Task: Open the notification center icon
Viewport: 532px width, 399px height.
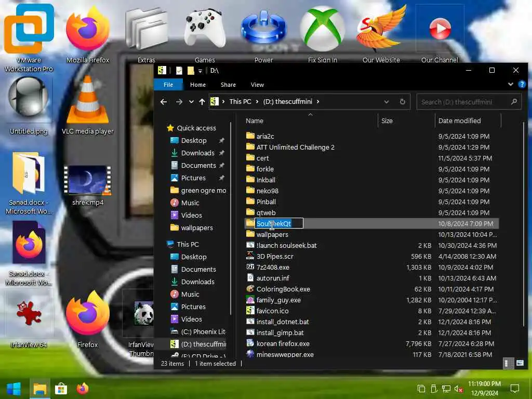Action: (x=515, y=389)
